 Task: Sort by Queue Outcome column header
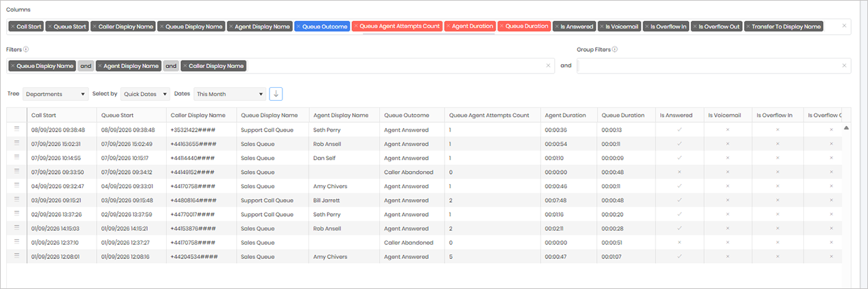(406, 115)
